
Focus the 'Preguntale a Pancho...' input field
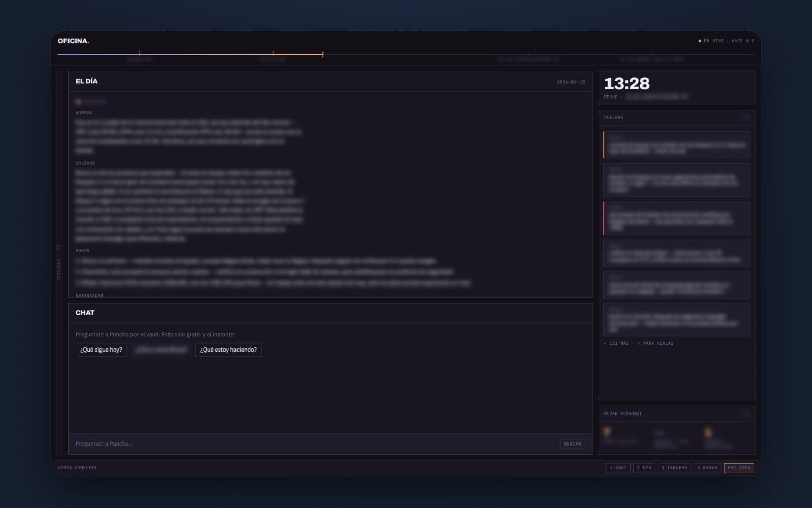315,444
